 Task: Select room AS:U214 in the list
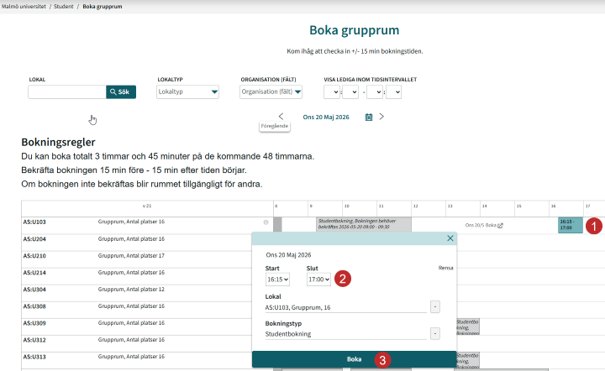pos(34,272)
